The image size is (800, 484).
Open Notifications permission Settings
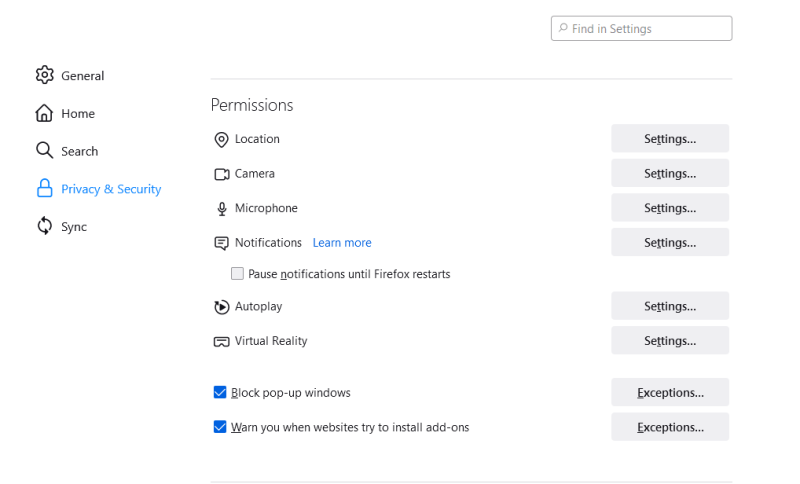tap(670, 243)
